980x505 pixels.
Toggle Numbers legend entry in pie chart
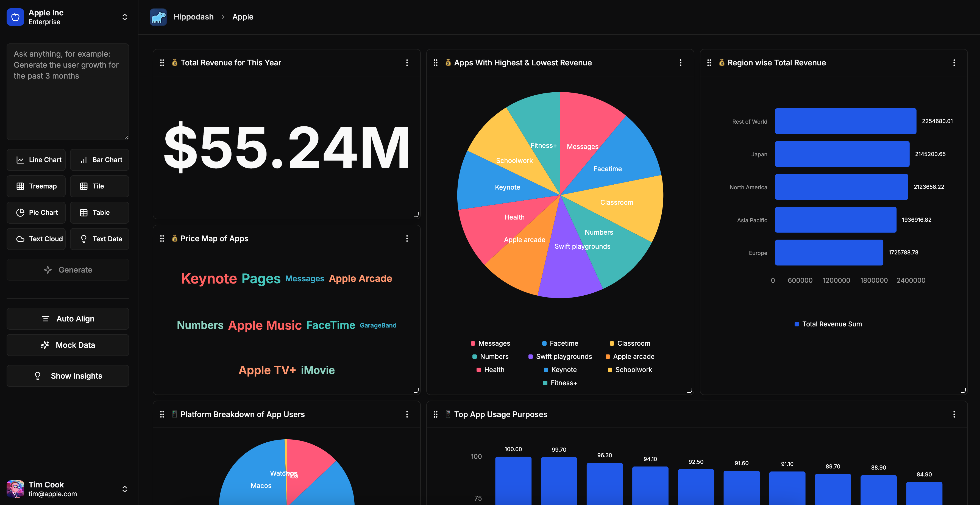click(490, 357)
